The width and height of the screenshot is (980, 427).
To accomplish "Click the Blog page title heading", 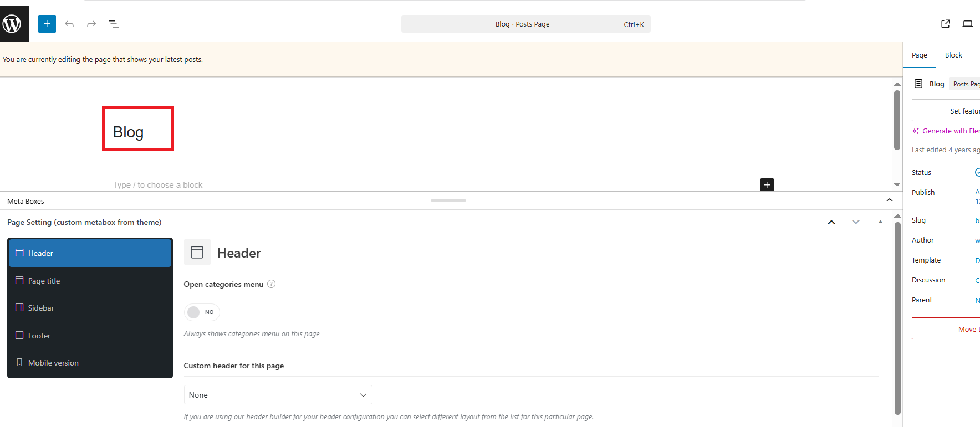I will coord(128,132).
